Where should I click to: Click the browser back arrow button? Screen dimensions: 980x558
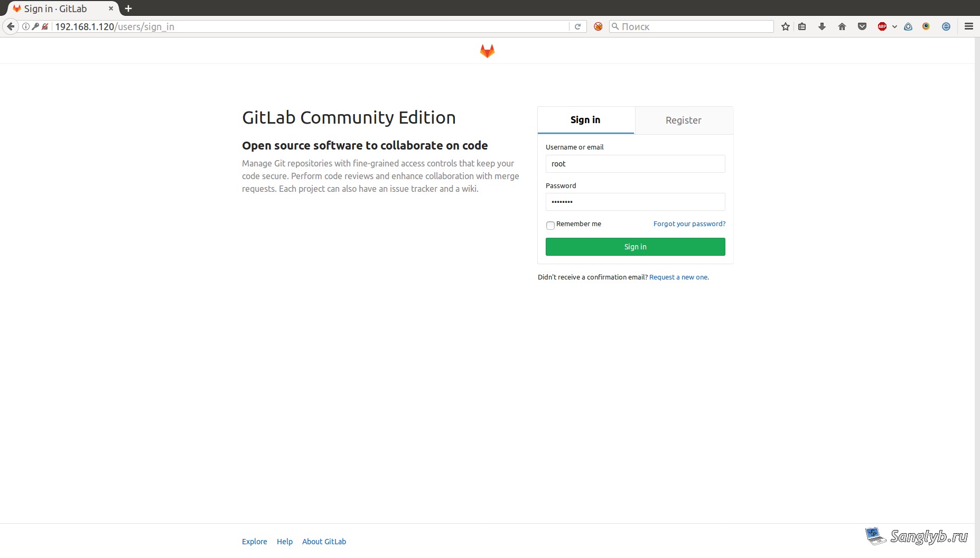(11, 26)
